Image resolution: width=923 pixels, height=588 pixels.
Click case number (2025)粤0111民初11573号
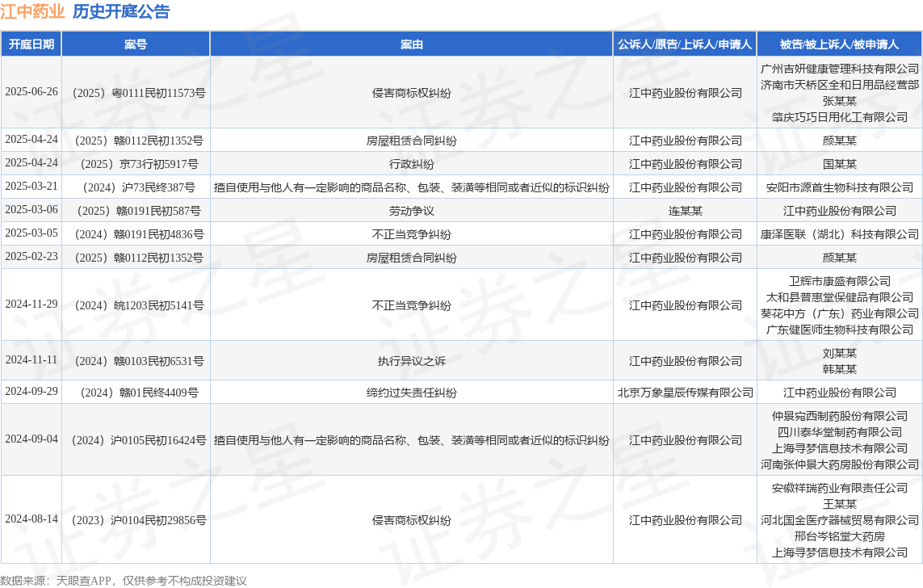tap(136, 93)
